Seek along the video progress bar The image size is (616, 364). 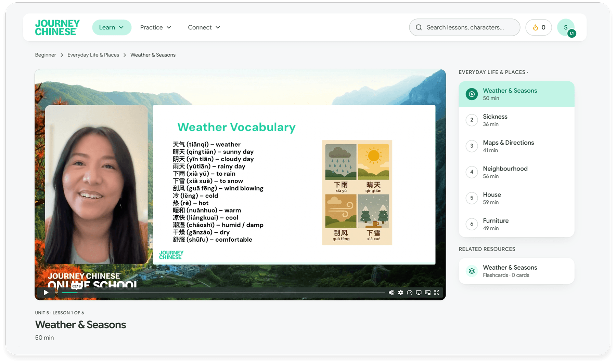pyautogui.click(x=223, y=293)
